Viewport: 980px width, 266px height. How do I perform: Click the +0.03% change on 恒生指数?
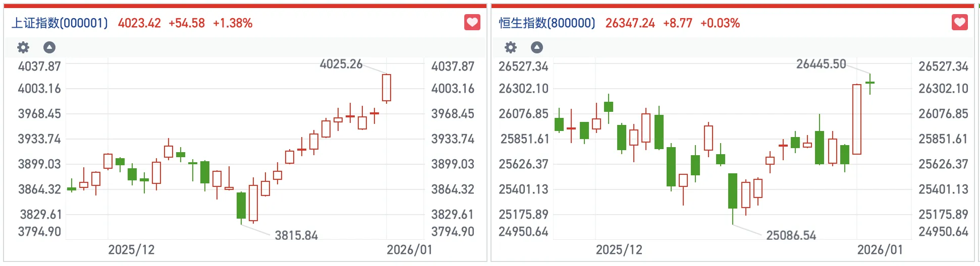(x=720, y=23)
